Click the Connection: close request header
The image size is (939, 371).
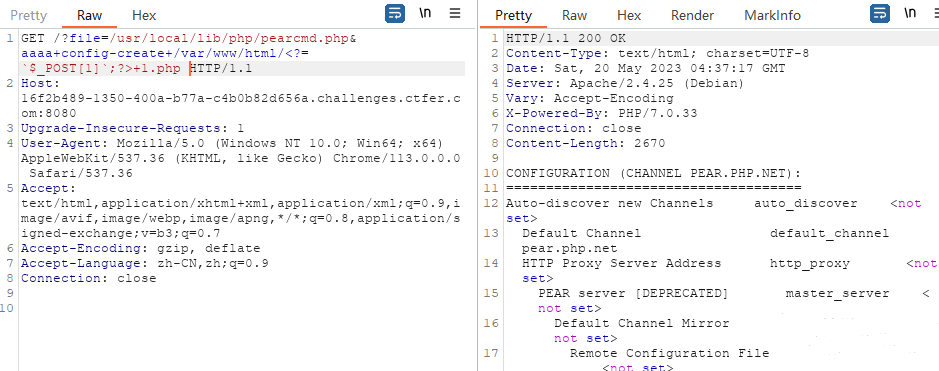click(x=89, y=278)
